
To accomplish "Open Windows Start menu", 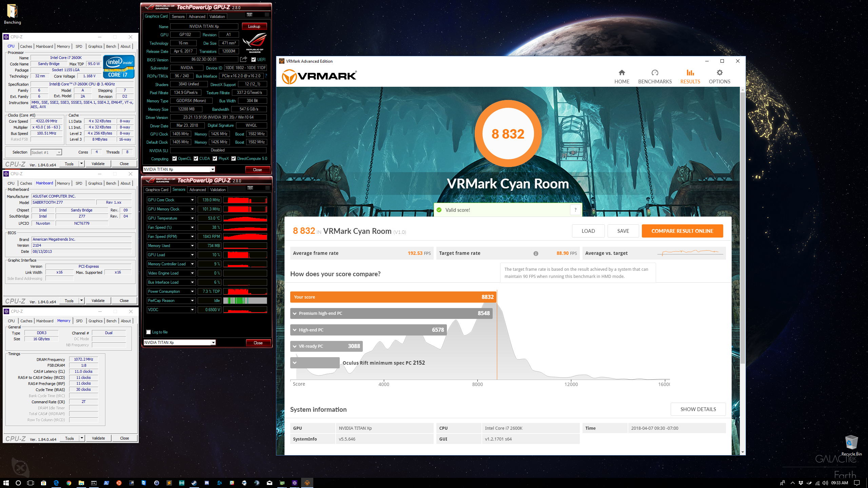I will (x=6, y=483).
